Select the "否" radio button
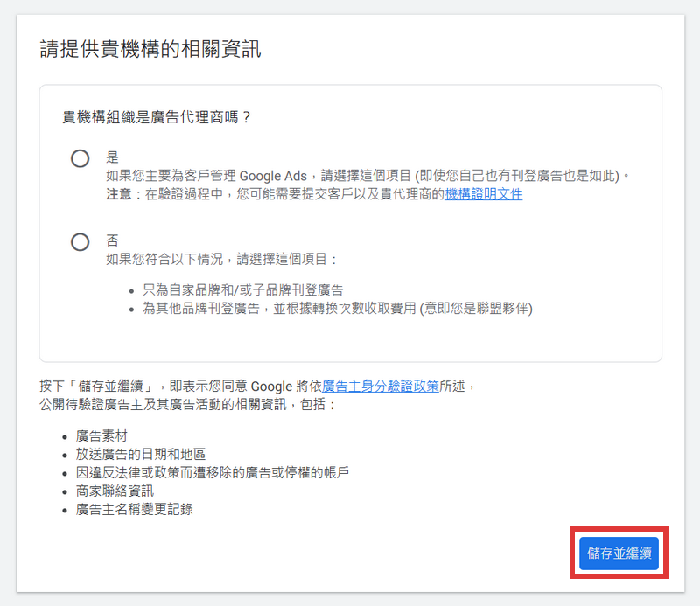Image resolution: width=700 pixels, height=606 pixels. [80, 242]
